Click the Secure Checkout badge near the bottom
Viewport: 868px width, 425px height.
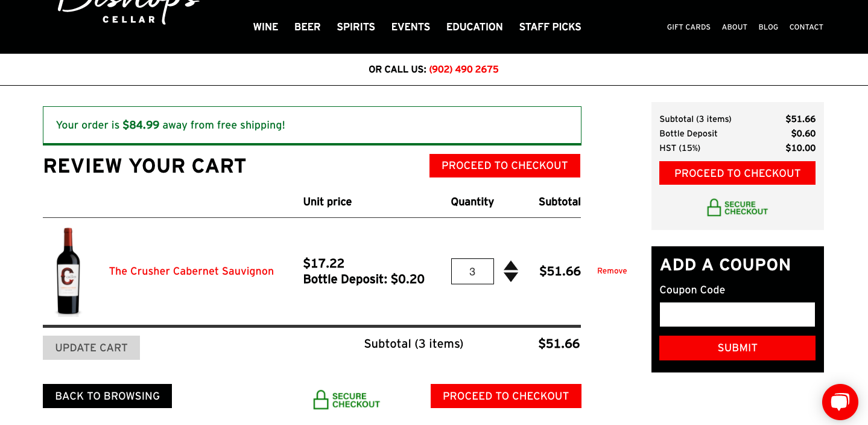346,399
